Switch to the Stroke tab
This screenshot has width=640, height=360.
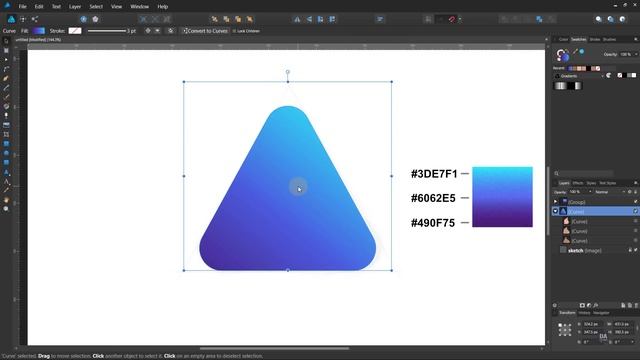coord(595,40)
